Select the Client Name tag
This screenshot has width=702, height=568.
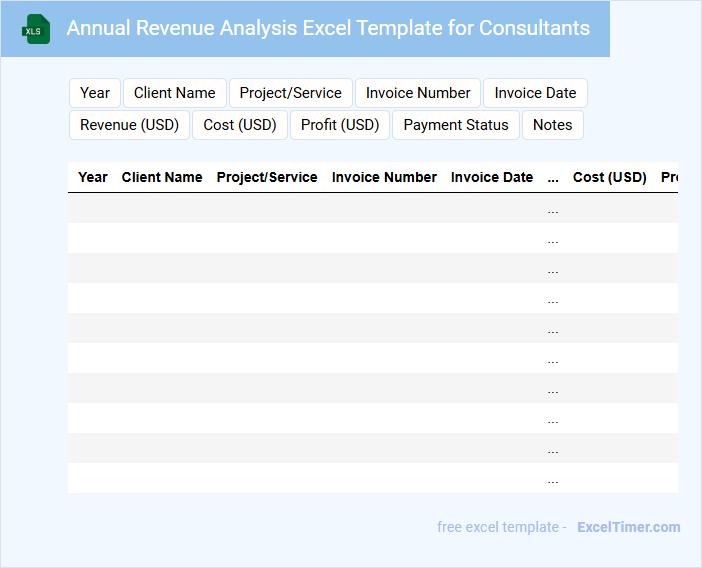point(175,93)
